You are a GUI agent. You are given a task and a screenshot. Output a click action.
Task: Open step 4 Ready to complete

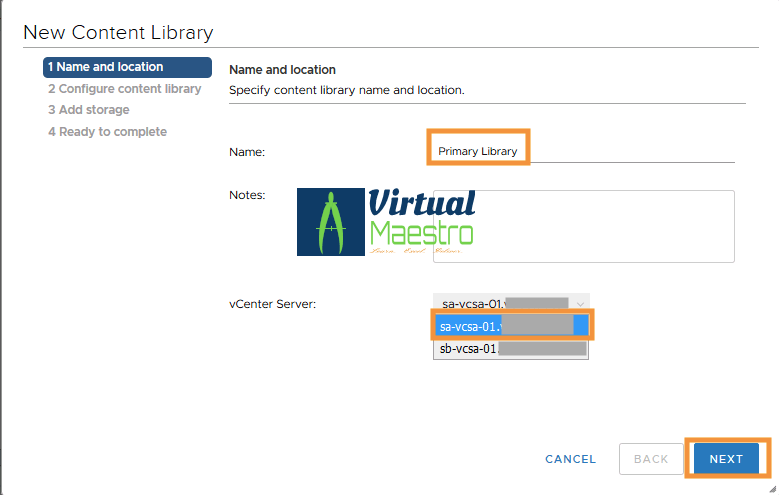click(107, 132)
